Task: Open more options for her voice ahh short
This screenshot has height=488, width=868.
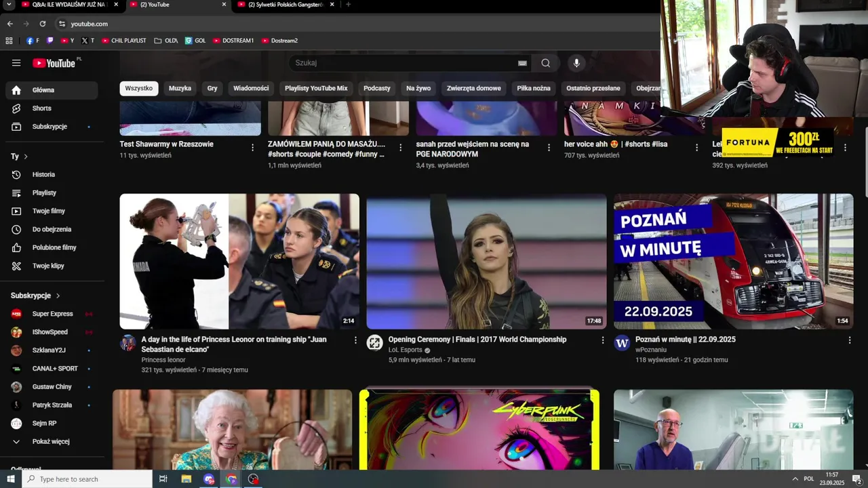Action: (696, 147)
